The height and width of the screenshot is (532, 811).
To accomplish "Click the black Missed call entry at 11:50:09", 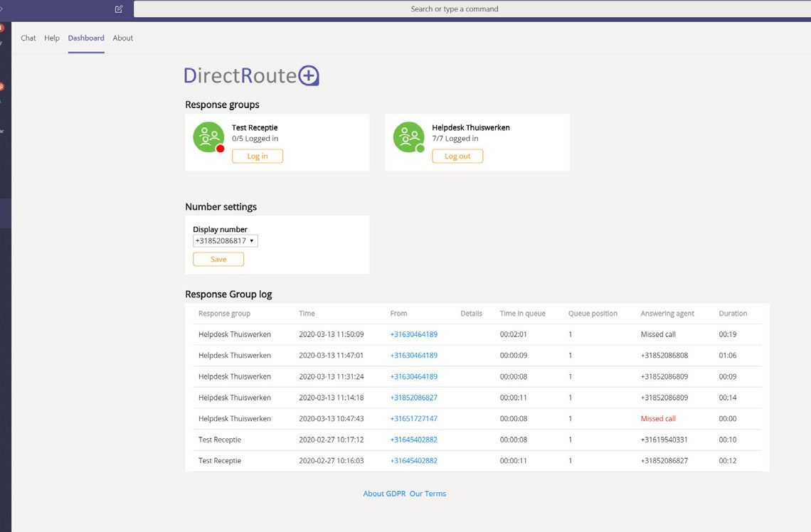I will coord(658,334).
